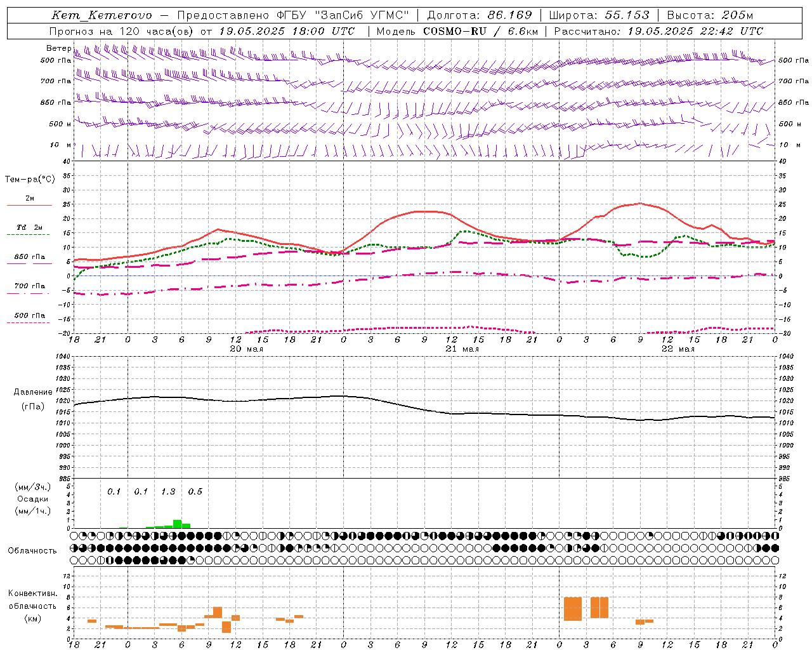Select the 500 гПа label just below Ветер
The image size is (812, 650).
click(56, 60)
